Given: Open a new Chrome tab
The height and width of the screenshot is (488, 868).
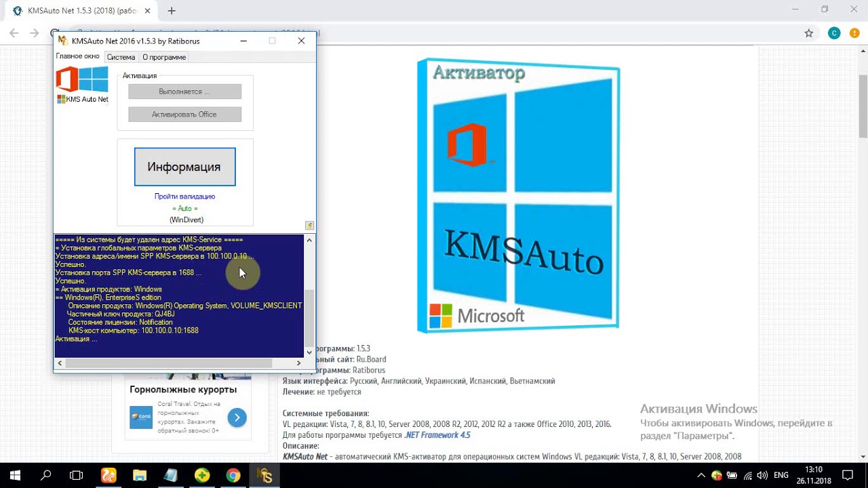Looking at the screenshot, I should click(172, 11).
